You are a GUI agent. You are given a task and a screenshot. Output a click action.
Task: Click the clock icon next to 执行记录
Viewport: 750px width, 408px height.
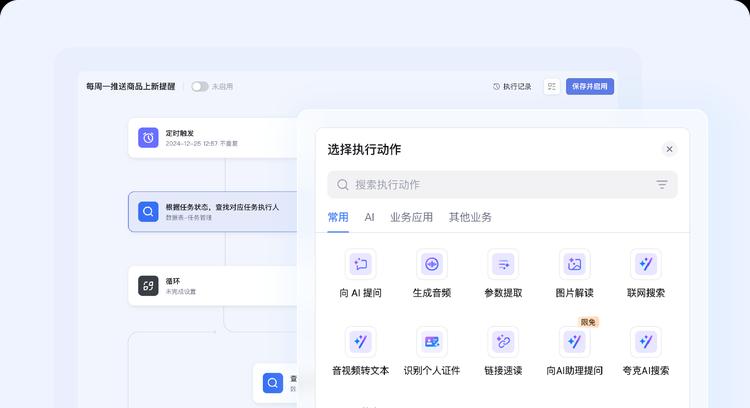coord(496,87)
